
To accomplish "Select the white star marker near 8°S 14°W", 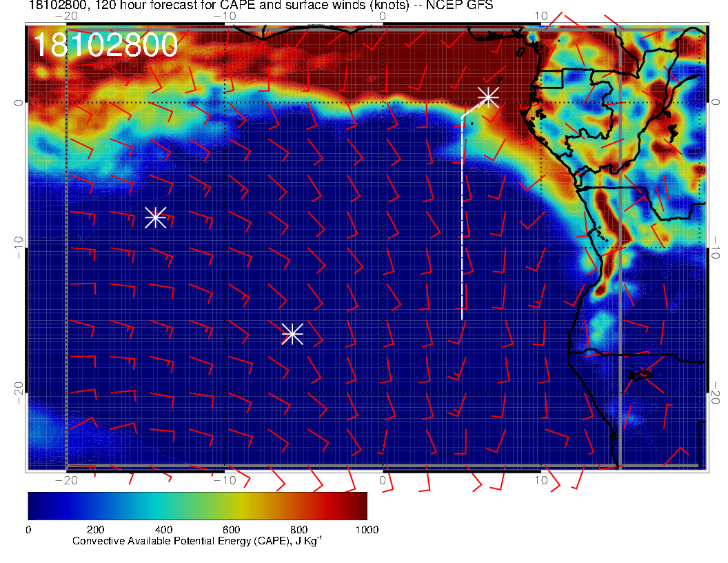I will click(156, 217).
